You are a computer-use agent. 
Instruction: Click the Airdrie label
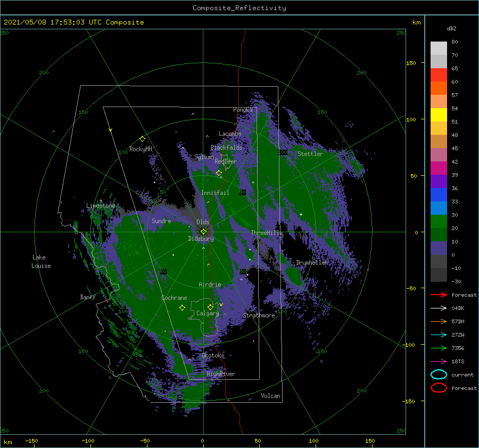click(x=210, y=284)
